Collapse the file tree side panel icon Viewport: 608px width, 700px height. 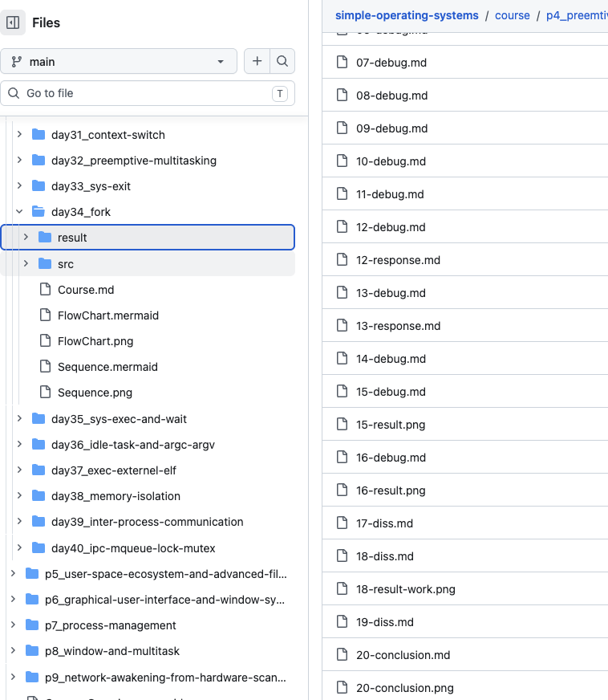pos(13,23)
